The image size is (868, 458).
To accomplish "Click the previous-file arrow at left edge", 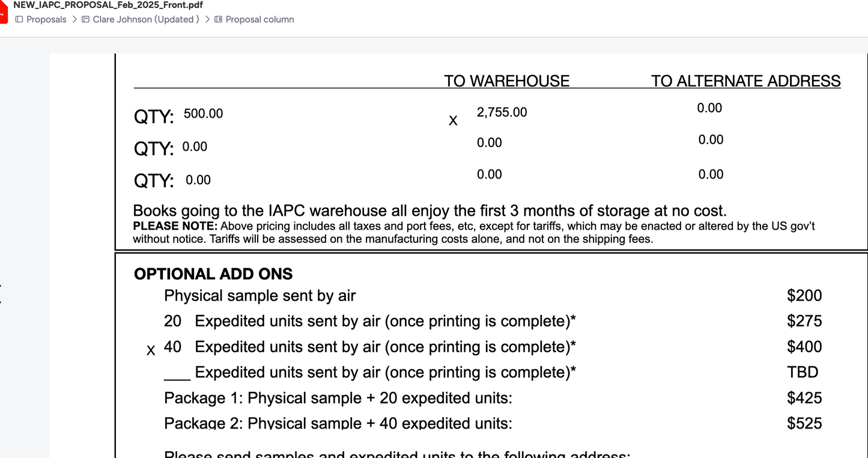I will 1,295.
